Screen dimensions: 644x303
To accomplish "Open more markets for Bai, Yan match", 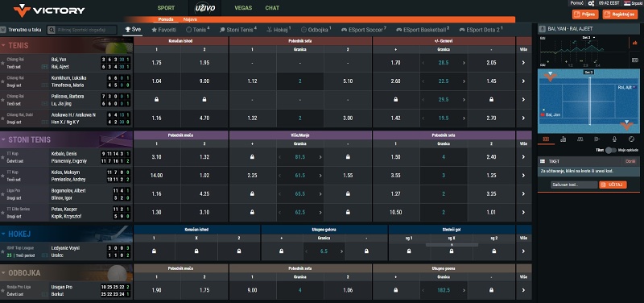I will (x=523, y=63).
